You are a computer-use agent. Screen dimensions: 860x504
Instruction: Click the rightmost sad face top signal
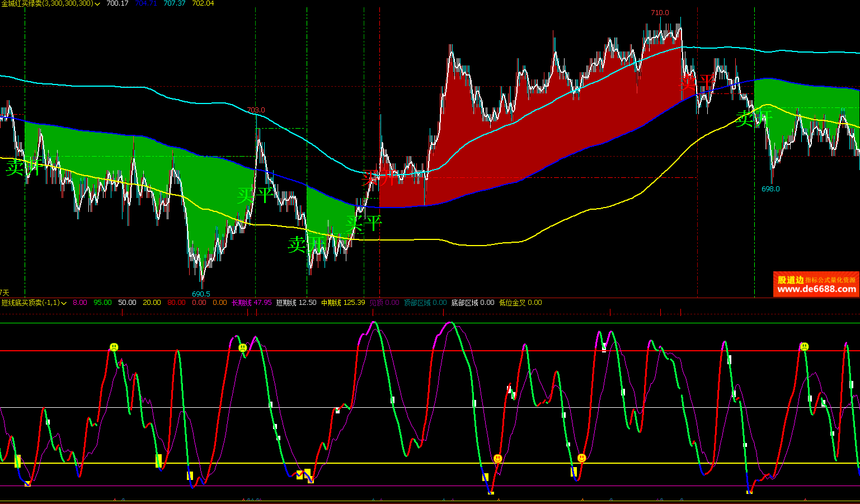[804, 347]
